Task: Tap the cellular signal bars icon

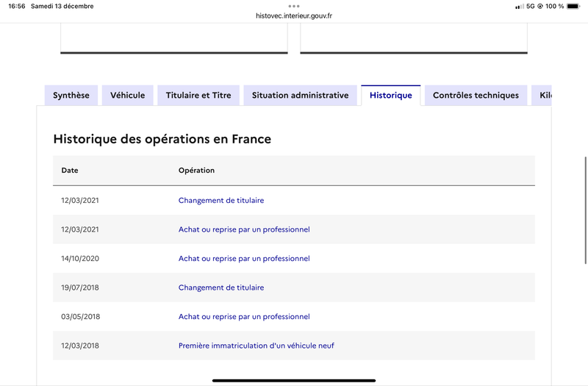Action: 520,7
